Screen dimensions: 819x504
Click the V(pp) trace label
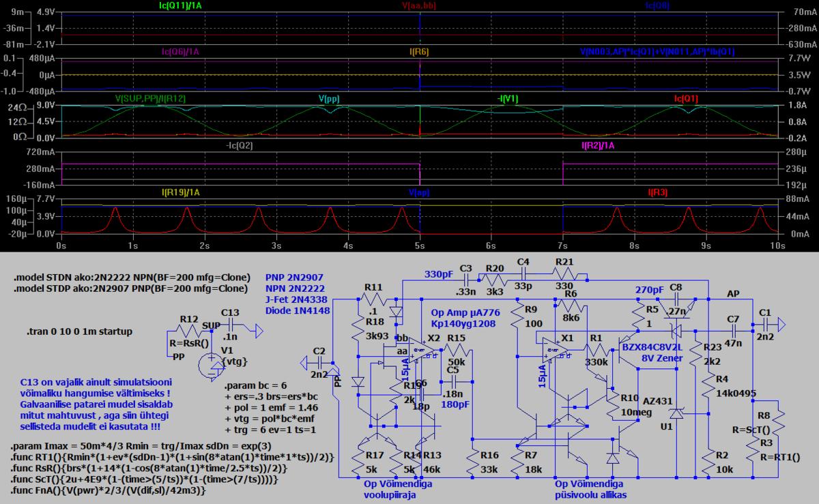[329, 99]
